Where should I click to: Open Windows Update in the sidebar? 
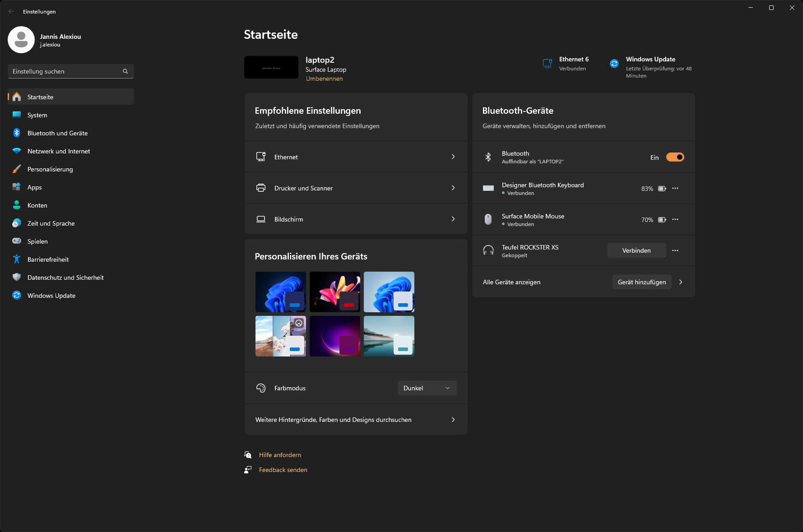pyautogui.click(x=71, y=296)
